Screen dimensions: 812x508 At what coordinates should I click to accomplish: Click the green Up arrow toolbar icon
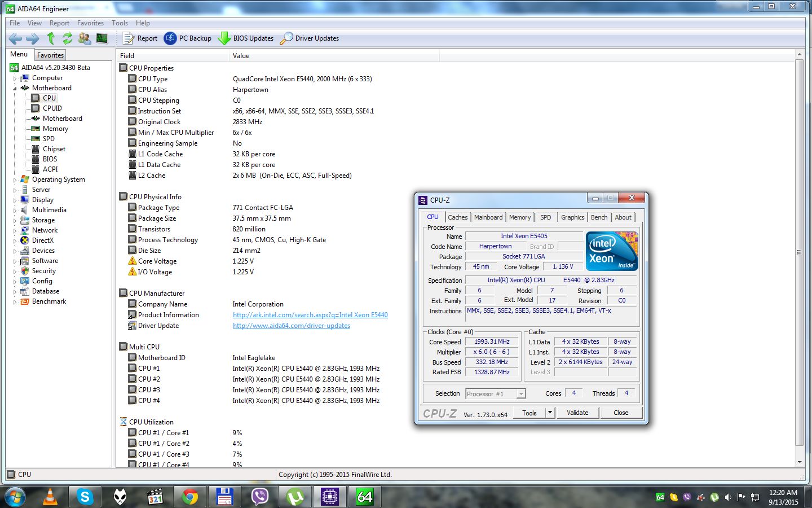pyautogui.click(x=51, y=38)
